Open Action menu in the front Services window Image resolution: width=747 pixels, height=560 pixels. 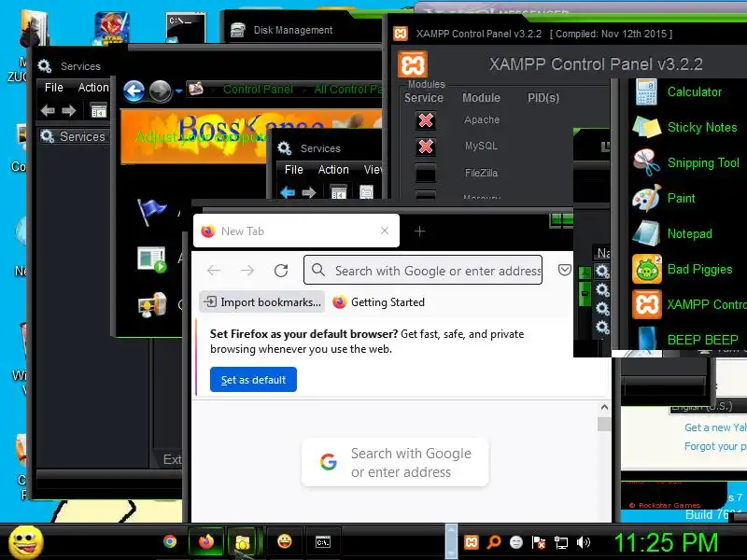333,170
